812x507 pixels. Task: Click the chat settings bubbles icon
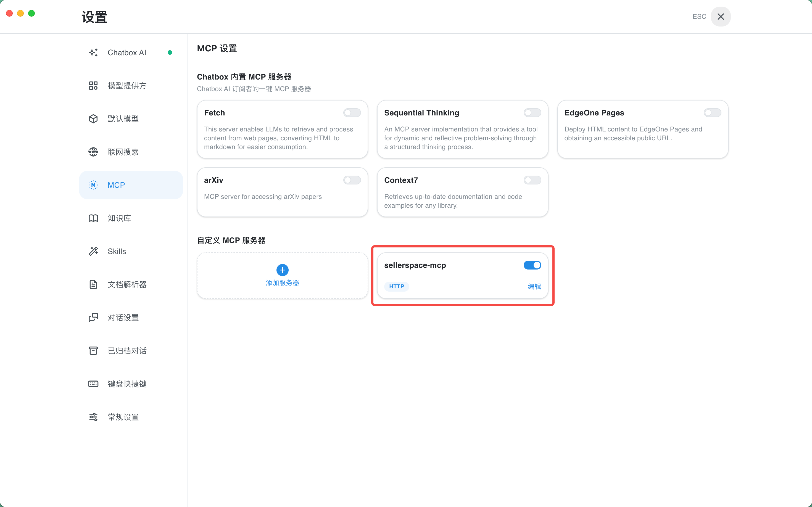tap(93, 318)
